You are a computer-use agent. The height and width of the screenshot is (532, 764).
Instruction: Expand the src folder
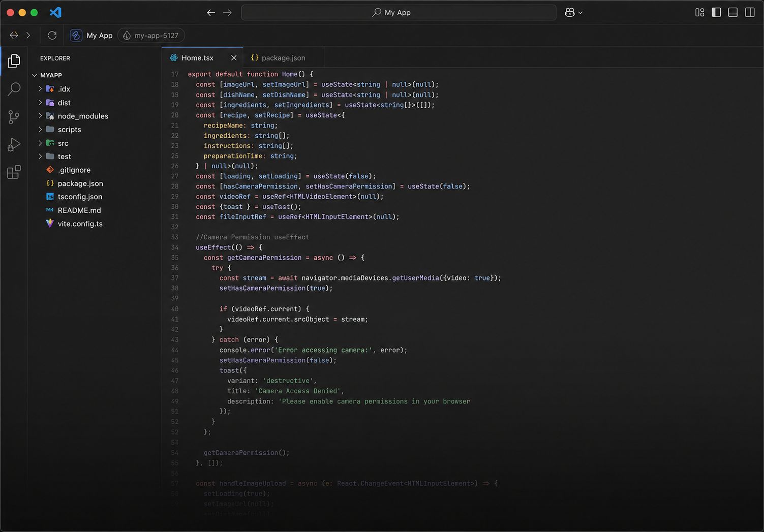(x=40, y=143)
